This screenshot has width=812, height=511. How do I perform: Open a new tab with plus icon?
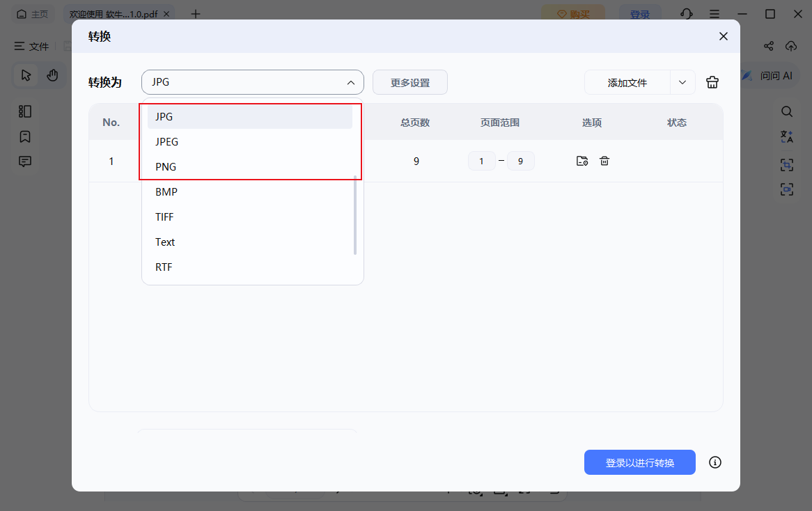[x=195, y=14]
